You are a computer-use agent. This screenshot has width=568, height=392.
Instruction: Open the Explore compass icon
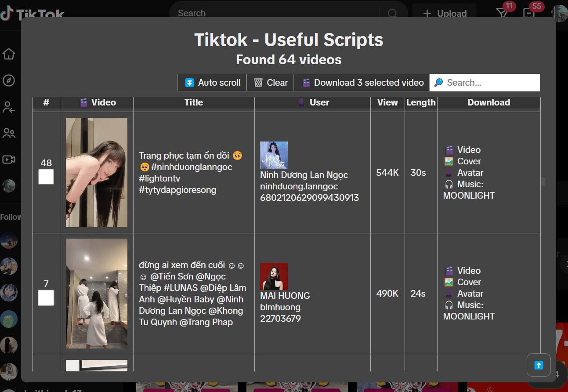coord(9,80)
